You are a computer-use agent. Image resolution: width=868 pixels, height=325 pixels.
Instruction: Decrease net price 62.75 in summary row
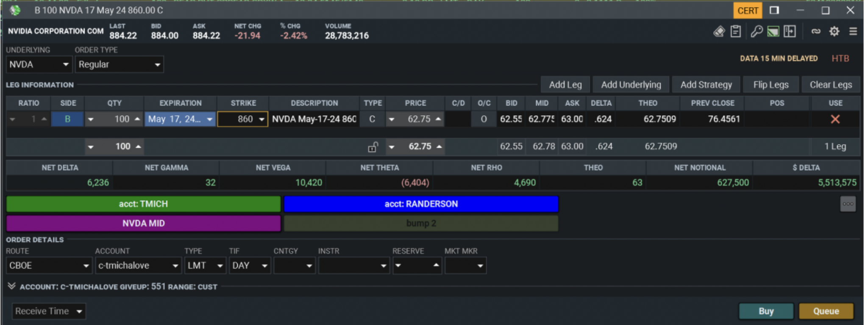[x=392, y=147]
